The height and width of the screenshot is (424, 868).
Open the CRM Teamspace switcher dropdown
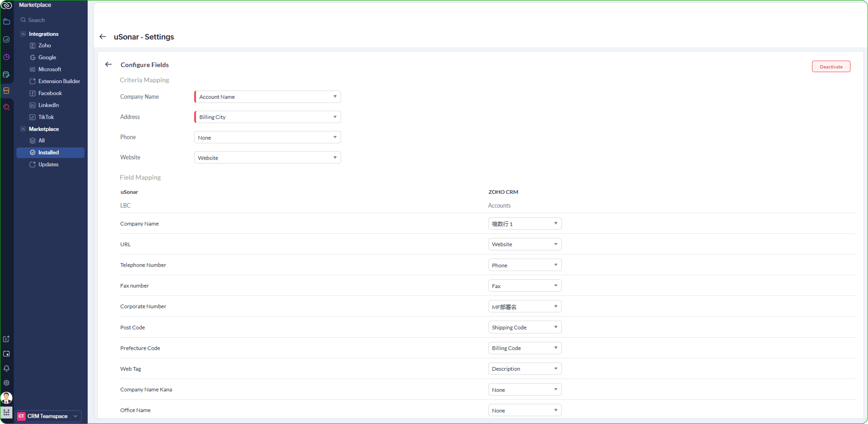pyautogui.click(x=49, y=416)
